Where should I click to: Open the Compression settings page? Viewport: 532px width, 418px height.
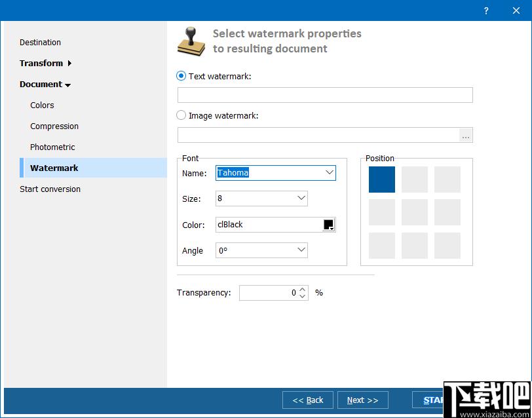click(x=54, y=126)
